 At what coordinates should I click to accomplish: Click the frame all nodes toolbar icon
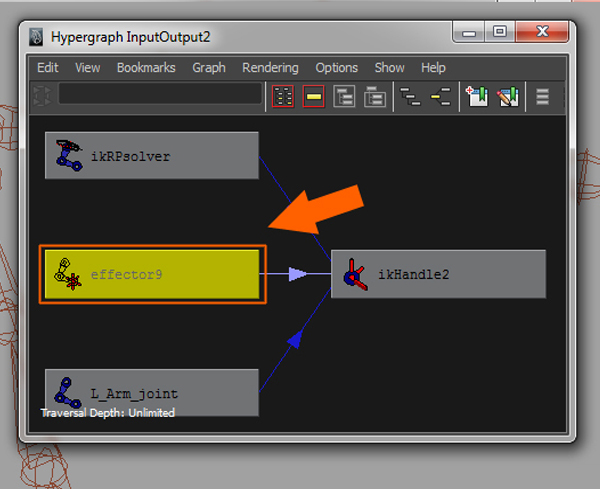click(283, 96)
